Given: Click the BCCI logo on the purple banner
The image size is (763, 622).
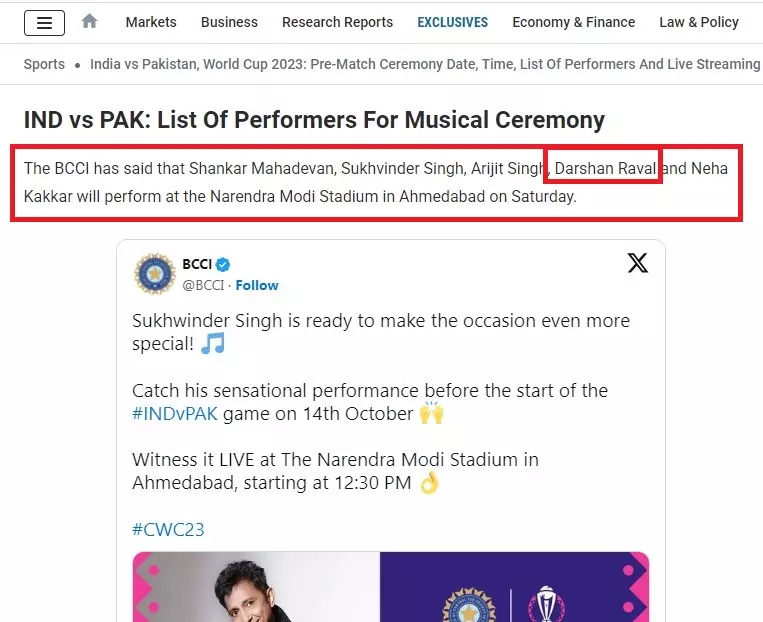Looking at the screenshot, I should (x=469, y=605).
